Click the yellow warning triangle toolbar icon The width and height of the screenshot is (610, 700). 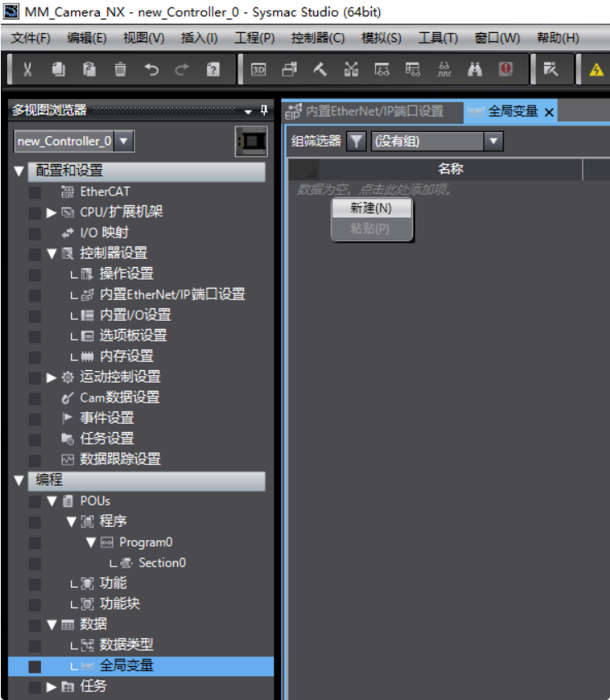pyautogui.click(x=597, y=69)
